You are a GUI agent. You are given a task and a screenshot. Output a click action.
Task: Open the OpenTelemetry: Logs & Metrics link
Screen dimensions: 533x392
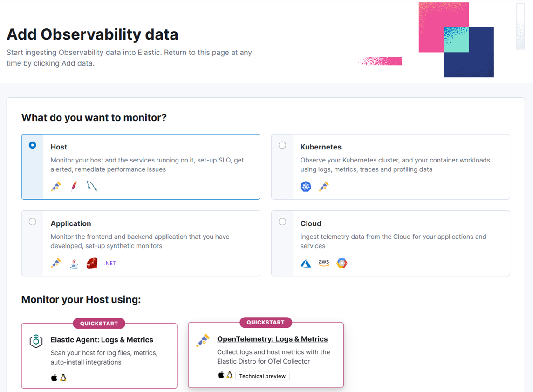(x=273, y=339)
